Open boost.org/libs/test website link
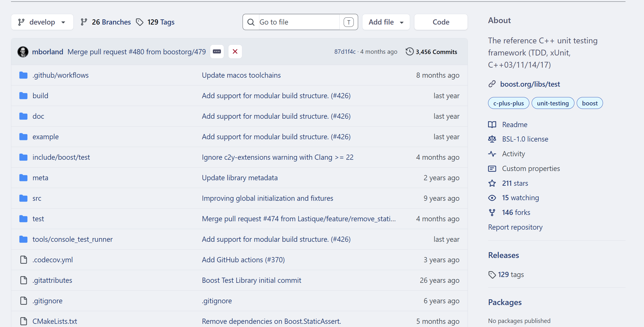644x327 pixels. click(x=530, y=84)
